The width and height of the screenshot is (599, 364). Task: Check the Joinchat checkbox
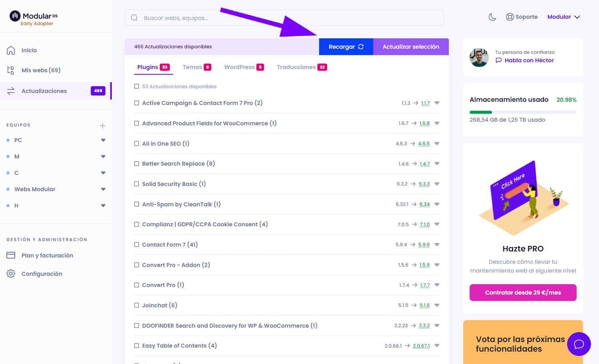click(x=137, y=305)
